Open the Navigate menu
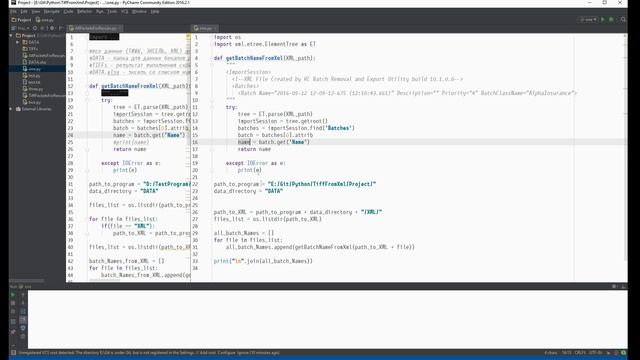640x360 pixels. pos(52,11)
